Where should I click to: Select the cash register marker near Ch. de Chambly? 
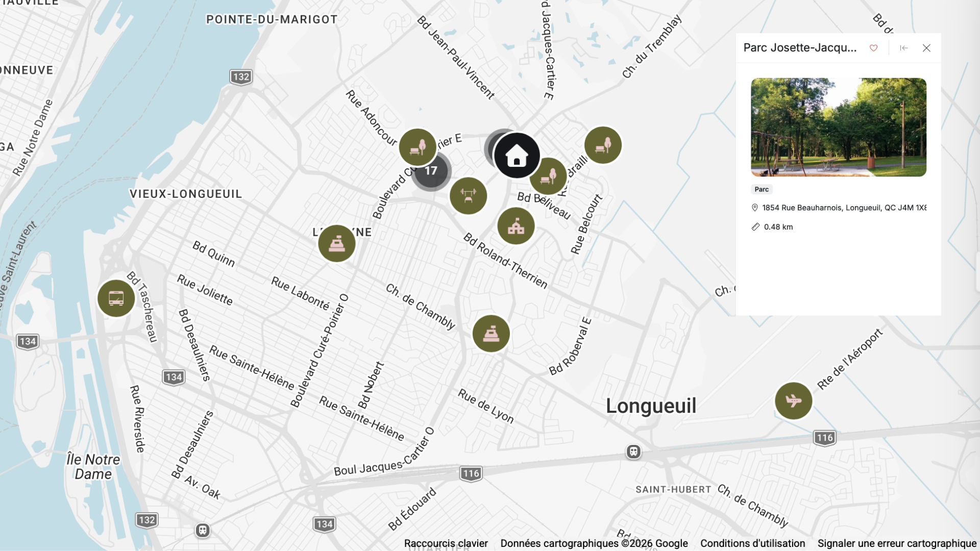[x=491, y=334]
